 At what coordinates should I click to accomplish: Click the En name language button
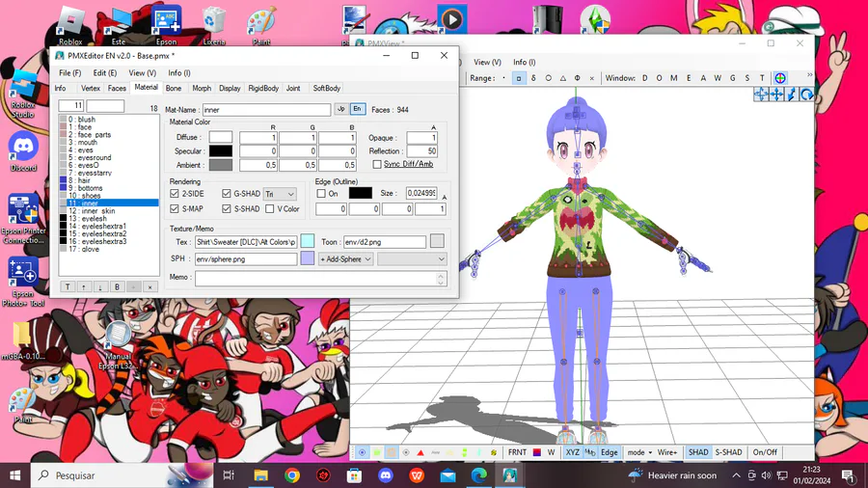tap(357, 110)
